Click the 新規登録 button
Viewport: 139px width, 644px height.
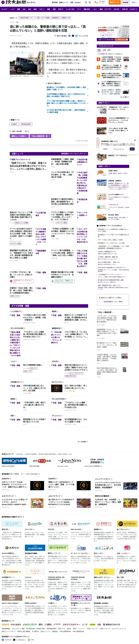[x=125, y=2]
